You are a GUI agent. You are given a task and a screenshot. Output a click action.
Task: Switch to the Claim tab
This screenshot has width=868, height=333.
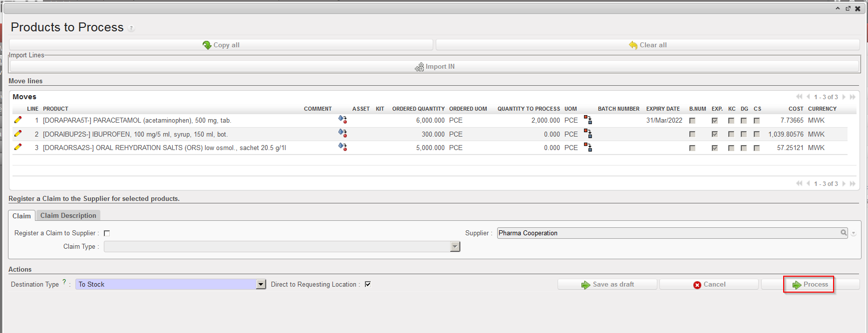tap(21, 216)
